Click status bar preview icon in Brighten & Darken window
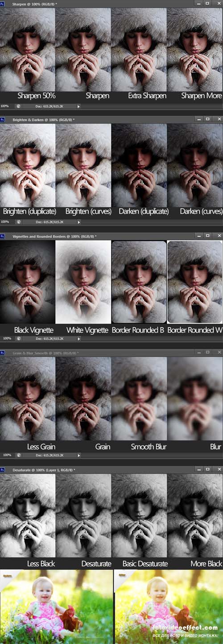This screenshot has width=223, height=644. click(18, 222)
